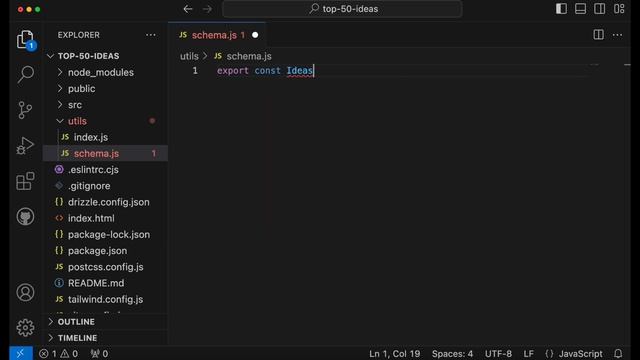
Task: Change indentation via Spaces: 4
Action: click(x=452, y=353)
